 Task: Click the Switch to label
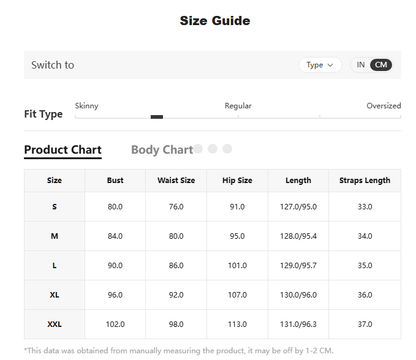click(x=53, y=65)
